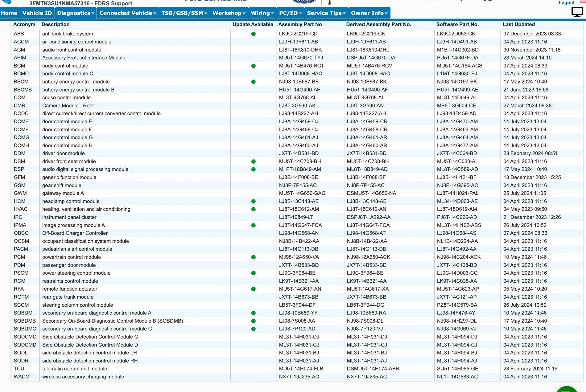This screenshot has width=586, height=392.
Task: Click the date '13 December 2023 15:25'
Action: (x=532, y=177)
